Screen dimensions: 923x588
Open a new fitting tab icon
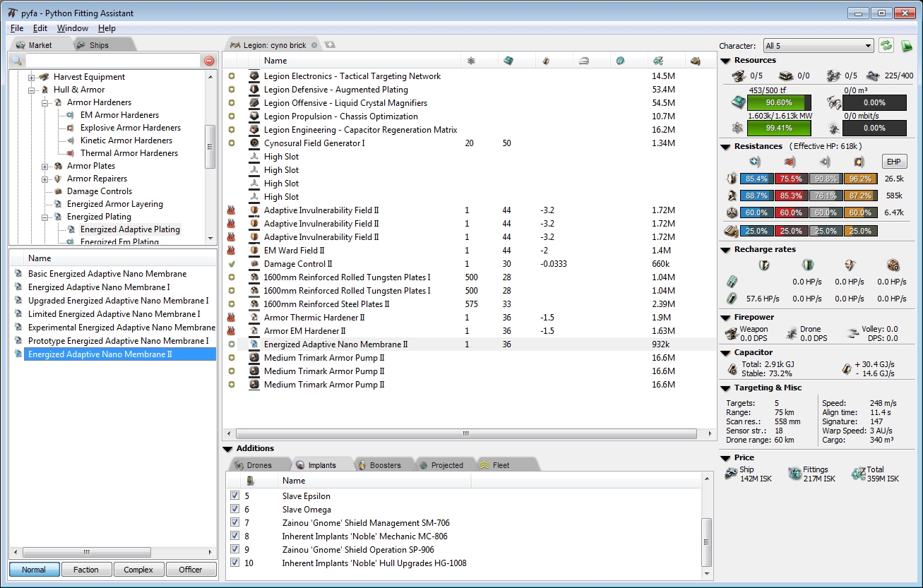[329, 45]
